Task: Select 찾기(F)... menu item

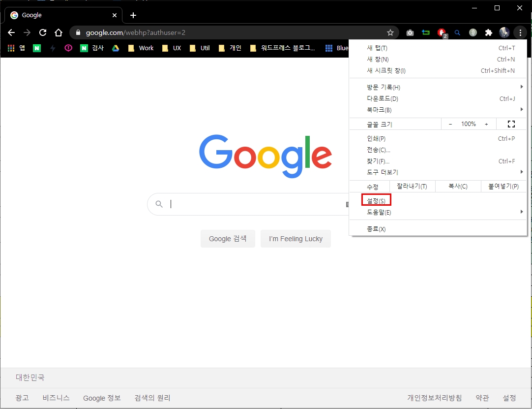Action: point(438,161)
